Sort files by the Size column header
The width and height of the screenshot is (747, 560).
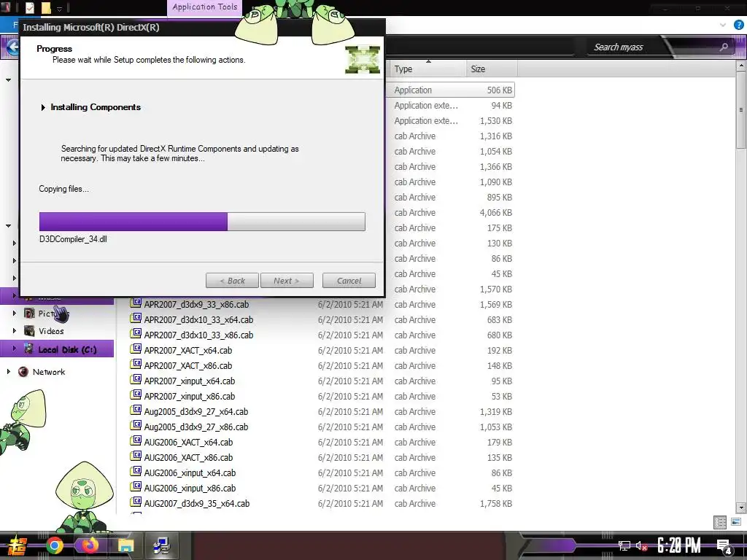492,69
